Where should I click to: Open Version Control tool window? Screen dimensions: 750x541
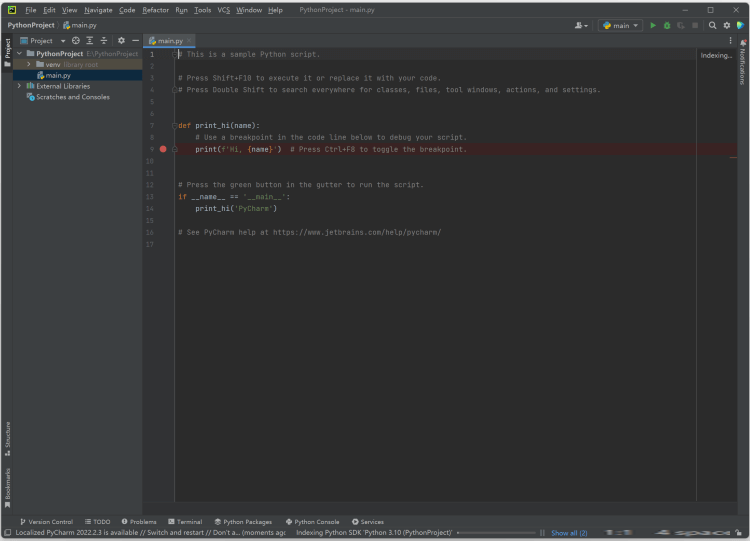46,522
